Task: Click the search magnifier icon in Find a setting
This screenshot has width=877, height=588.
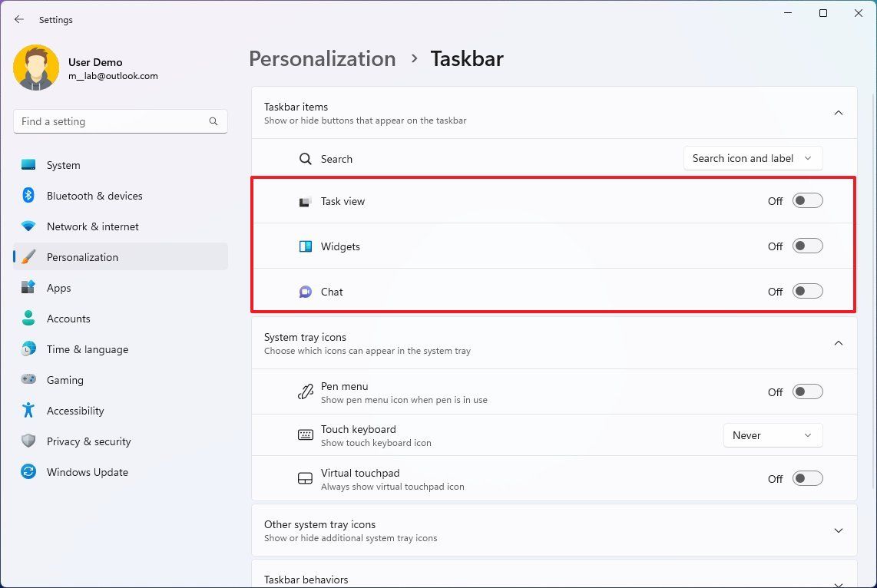Action: (213, 121)
